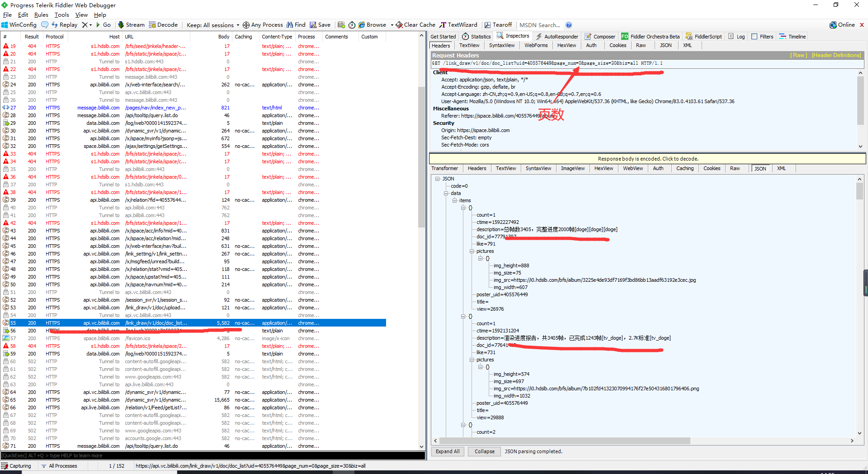
Task: Click the QuickExec command input box
Action: point(212,455)
